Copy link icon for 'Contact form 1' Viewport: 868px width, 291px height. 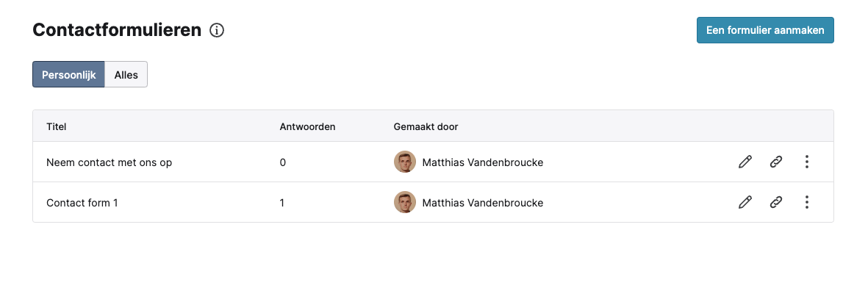tap(776, 203)
